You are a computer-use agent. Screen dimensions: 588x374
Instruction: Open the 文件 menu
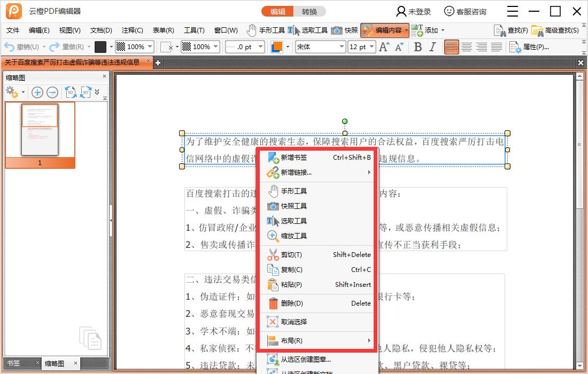tap(13, 30)
